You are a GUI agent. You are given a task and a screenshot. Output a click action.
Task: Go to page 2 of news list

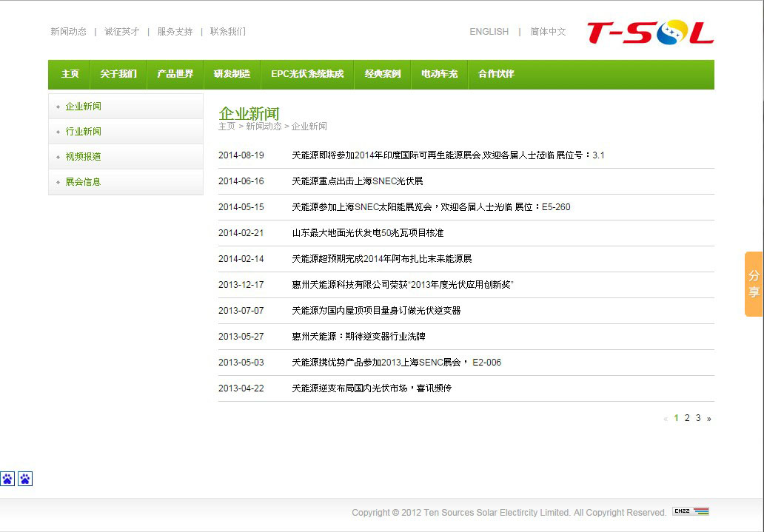click(x=687, y=418)
